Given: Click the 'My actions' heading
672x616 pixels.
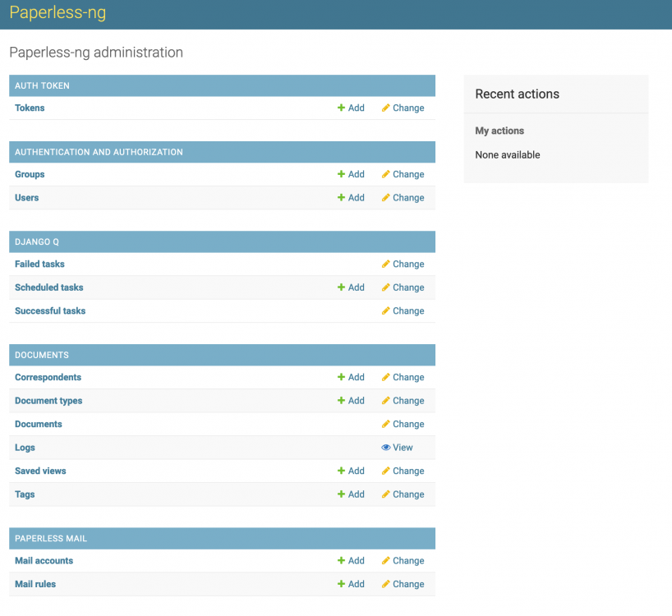Looking at the screenshot, I should pos(499,131).
